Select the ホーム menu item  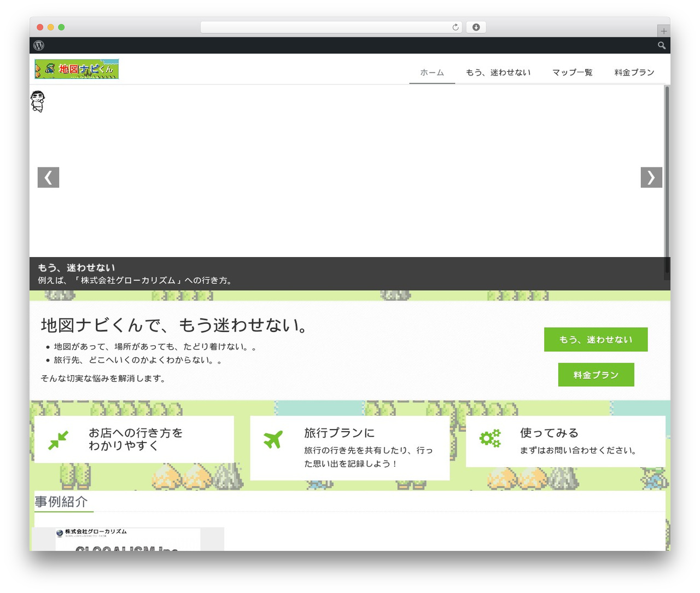432,72
